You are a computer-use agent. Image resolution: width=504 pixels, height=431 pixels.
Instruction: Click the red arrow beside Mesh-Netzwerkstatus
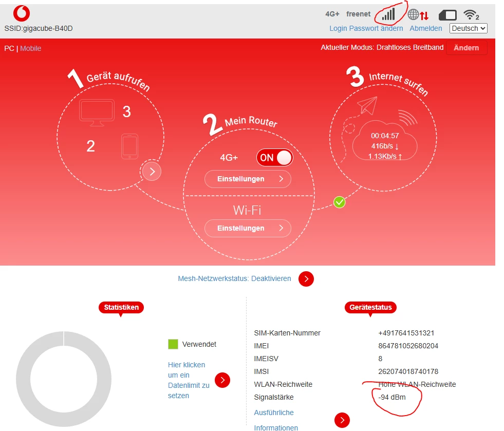306,278
